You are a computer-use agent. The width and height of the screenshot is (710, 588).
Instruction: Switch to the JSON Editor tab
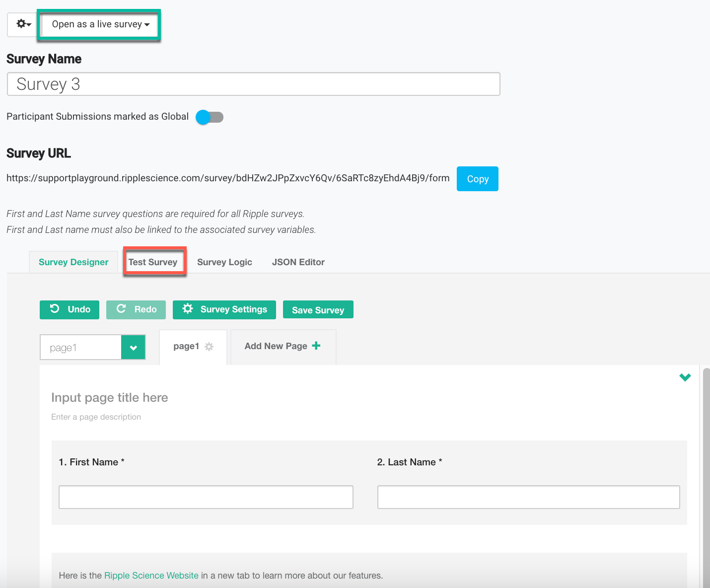tap(298, 262)
